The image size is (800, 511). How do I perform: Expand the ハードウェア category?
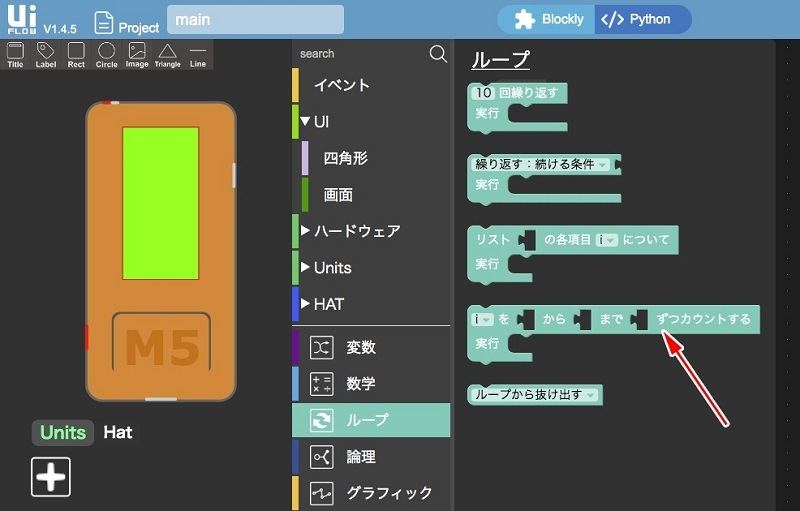tap(306, 231)
